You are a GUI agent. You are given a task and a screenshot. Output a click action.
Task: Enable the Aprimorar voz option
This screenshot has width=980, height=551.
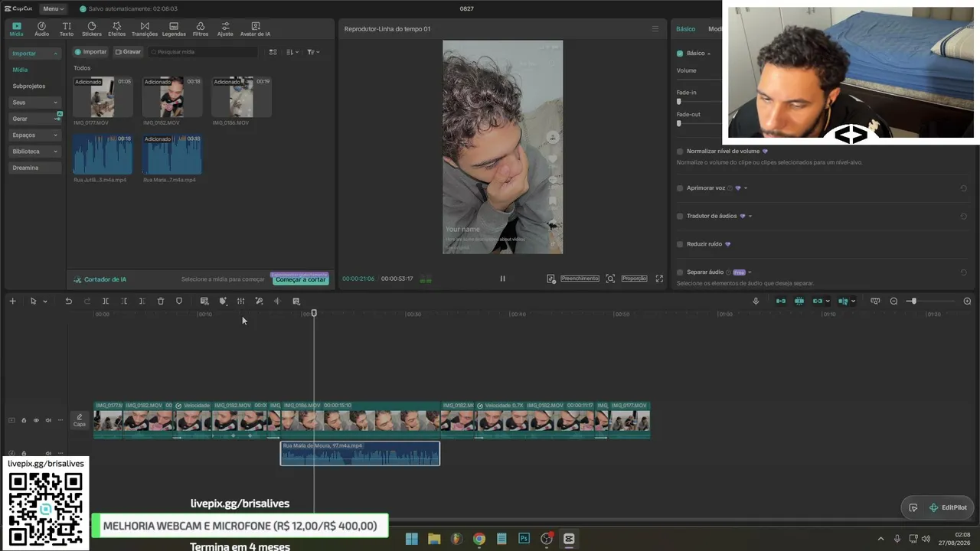pyautogui.click(x=680, y=188)
